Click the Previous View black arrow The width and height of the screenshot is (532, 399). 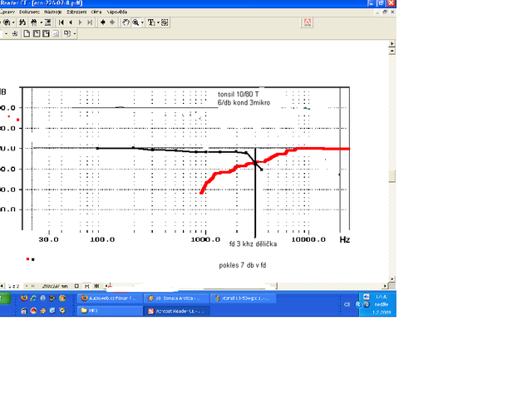coord(103,22)
